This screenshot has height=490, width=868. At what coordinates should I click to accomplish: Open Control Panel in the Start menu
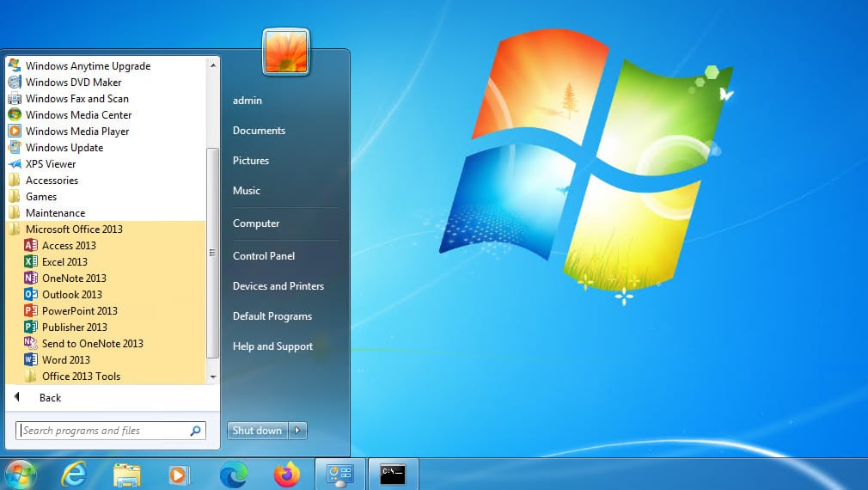[264, 256]
